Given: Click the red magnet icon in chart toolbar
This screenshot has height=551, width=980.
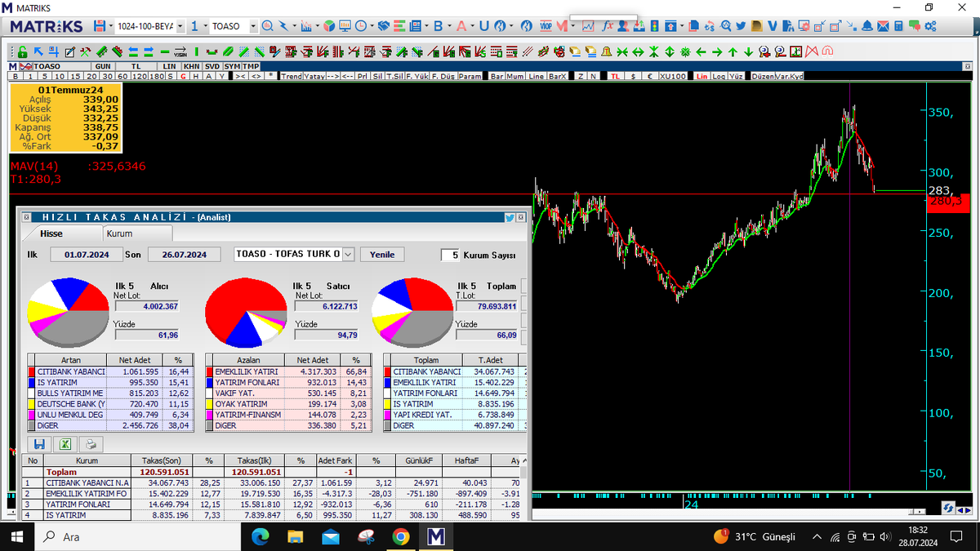Looking at the screenshot, I should coord(827,51).
